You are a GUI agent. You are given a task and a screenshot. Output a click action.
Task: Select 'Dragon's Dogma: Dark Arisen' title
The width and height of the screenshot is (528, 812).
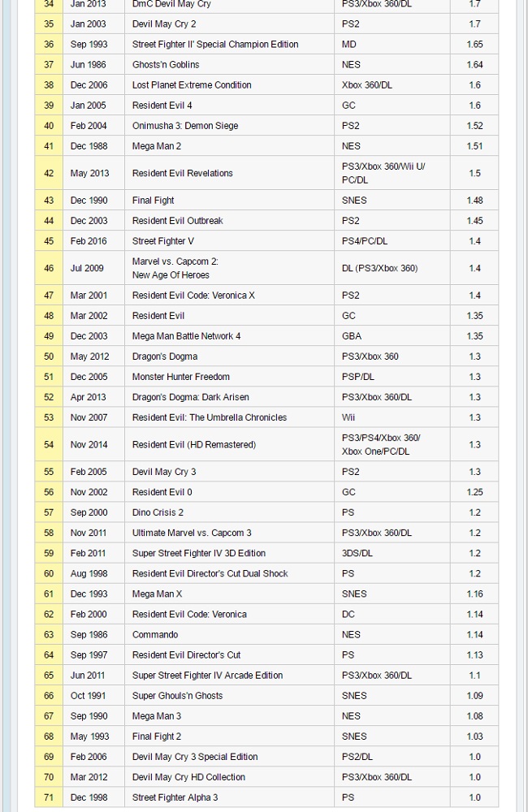190,397
